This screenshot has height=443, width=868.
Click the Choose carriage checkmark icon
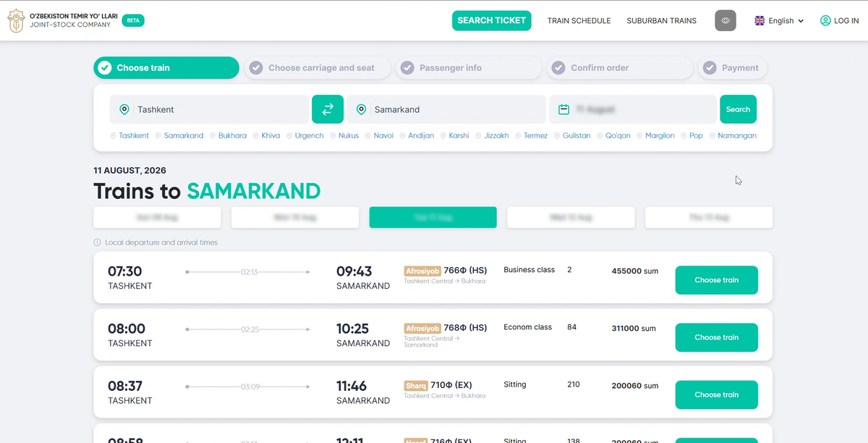click(256, 68)
